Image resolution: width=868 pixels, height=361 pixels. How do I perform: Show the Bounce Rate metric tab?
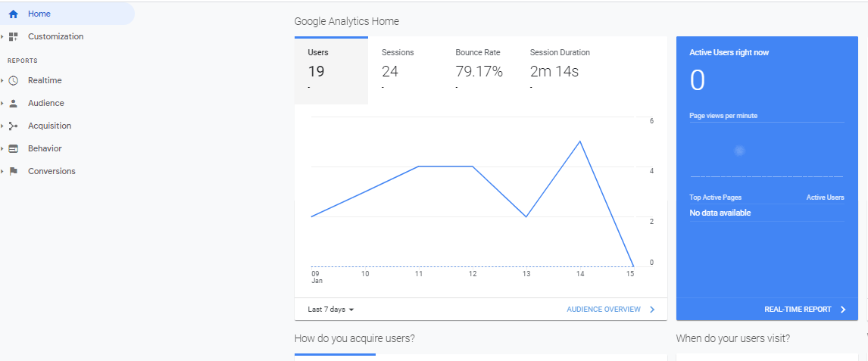click(479, 70)
